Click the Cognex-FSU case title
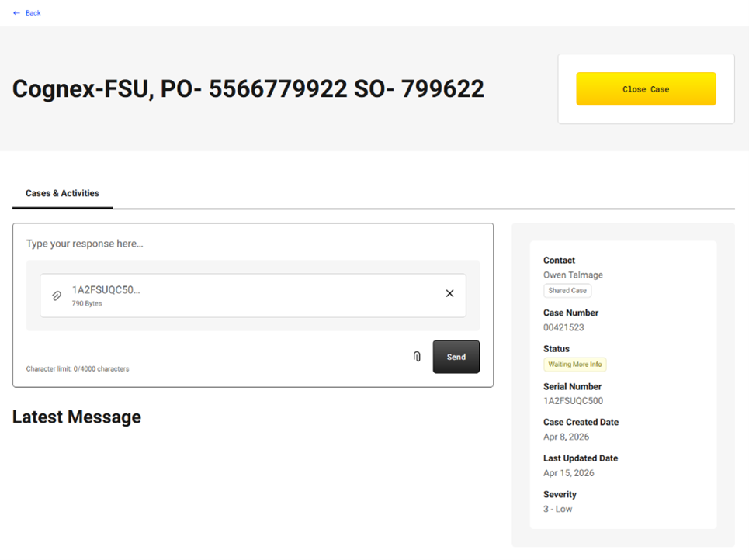The height and width of the screenshot is (560, 749). [248, 88]
